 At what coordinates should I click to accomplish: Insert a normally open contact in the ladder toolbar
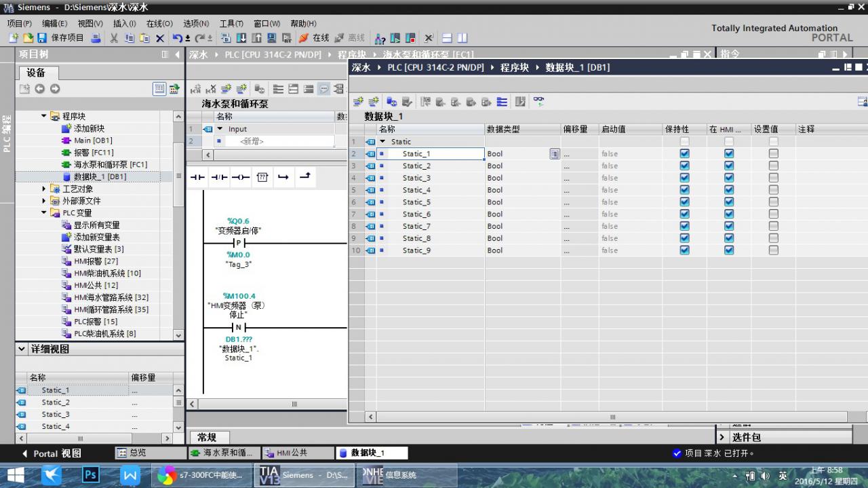tap(197, 177)
